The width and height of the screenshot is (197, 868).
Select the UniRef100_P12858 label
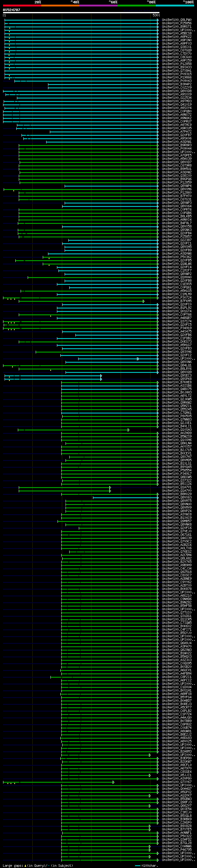pyautogui.click(x=176, y=64)
